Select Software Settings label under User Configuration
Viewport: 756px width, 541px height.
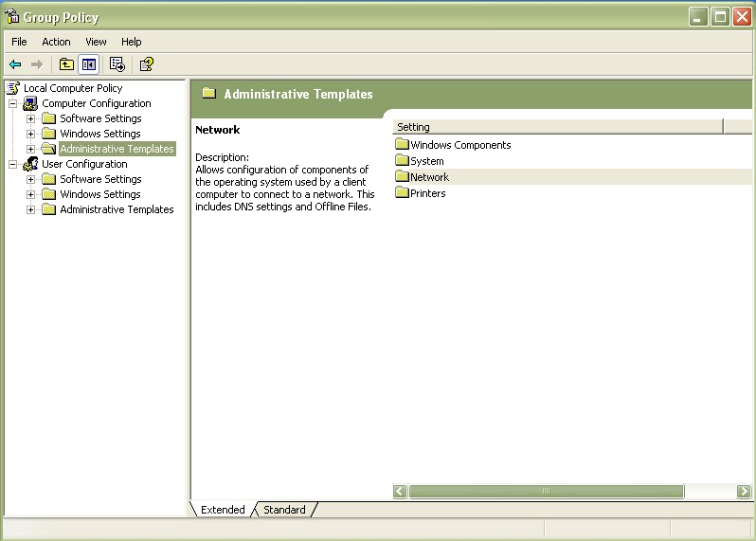(x=100, y=179)
